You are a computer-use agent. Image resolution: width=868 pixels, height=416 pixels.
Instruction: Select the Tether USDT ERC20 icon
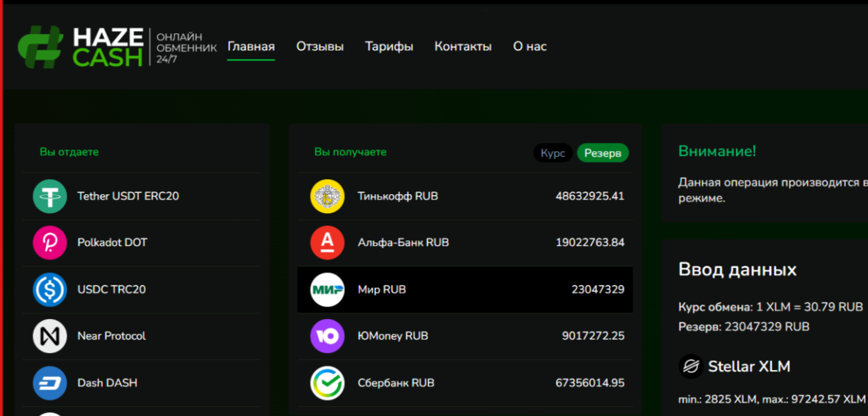[48, 196]
